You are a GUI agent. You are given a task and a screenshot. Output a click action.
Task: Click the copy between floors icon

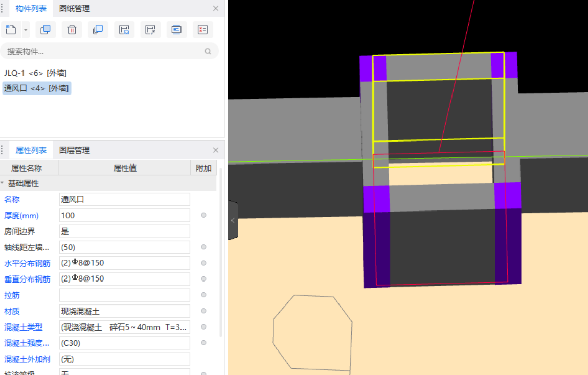[x=98, y=30]
